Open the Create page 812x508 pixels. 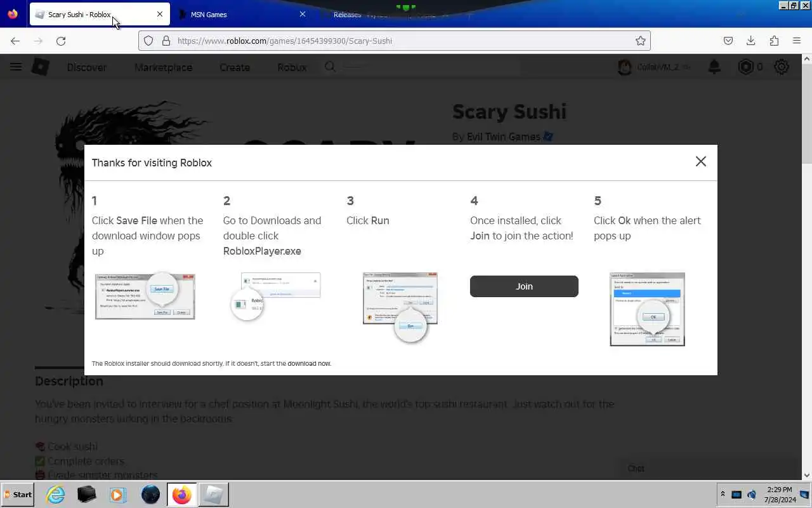[235, 67]
